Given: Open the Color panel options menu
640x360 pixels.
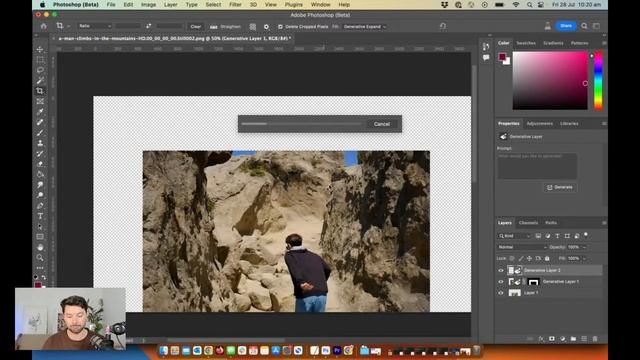Looking at the screenshot, I should [604, 43].
